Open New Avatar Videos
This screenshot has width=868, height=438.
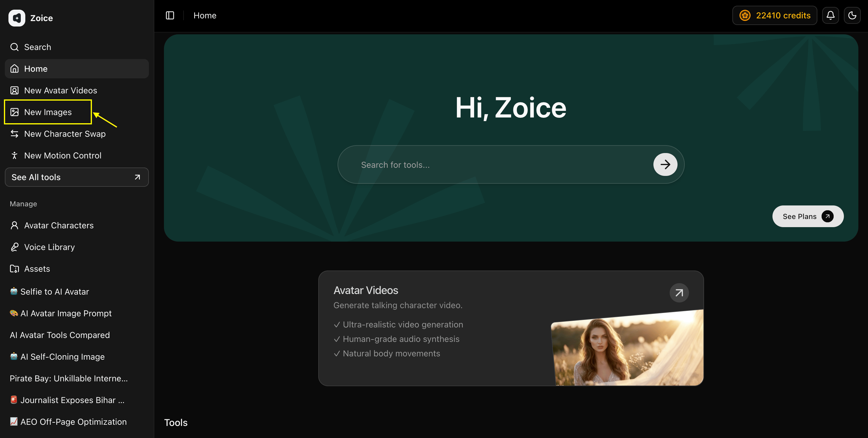[x=77, y=90]
